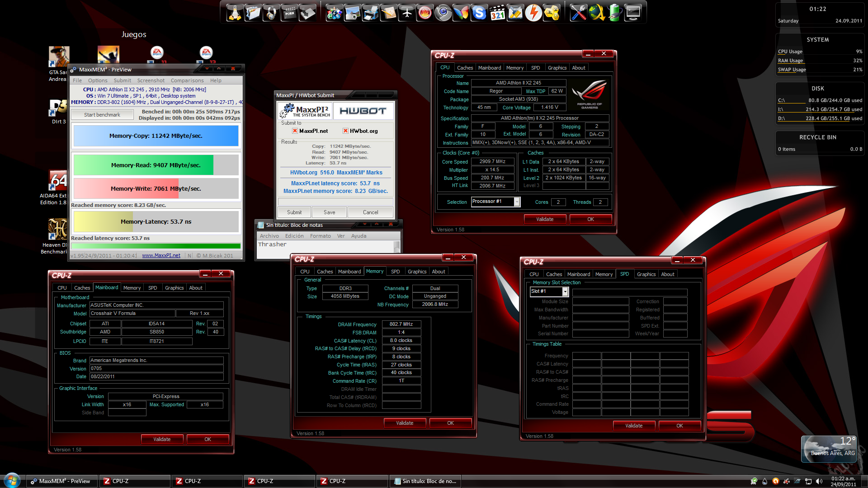Click Cancel in the HWbot Submit dialog
The height and width of the screenshot is (488, 868).
(x=371, y=212)
